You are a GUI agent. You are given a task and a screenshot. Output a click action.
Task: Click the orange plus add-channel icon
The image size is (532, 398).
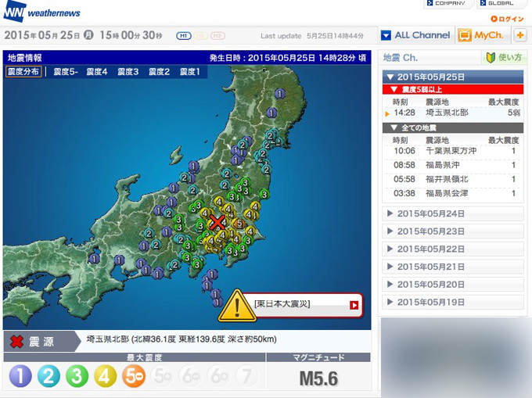pyautogui.click(x=519, y=35)
